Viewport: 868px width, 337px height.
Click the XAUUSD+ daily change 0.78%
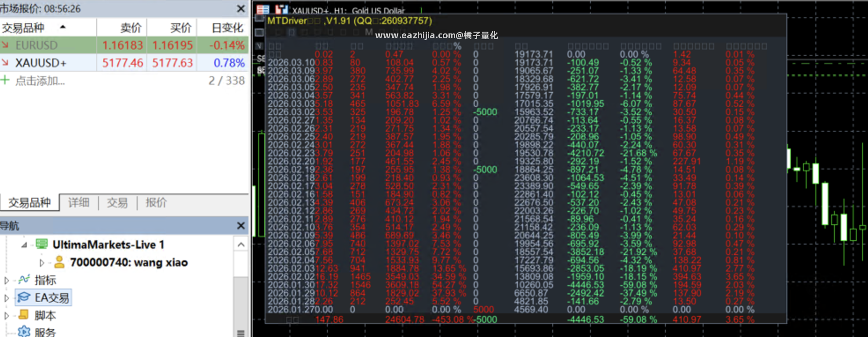229,63
